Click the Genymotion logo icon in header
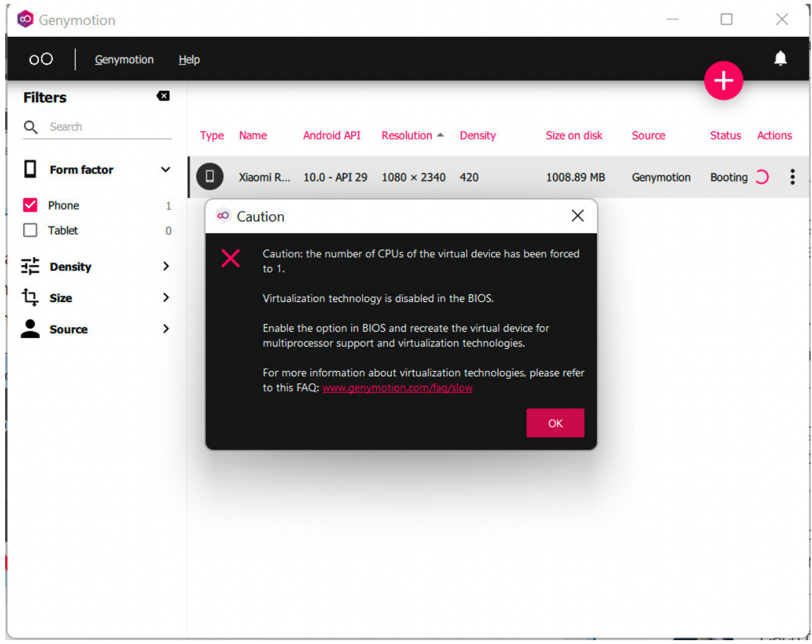Image resolution: width=812 pixels, height=644 pixels. pos(41,59)
